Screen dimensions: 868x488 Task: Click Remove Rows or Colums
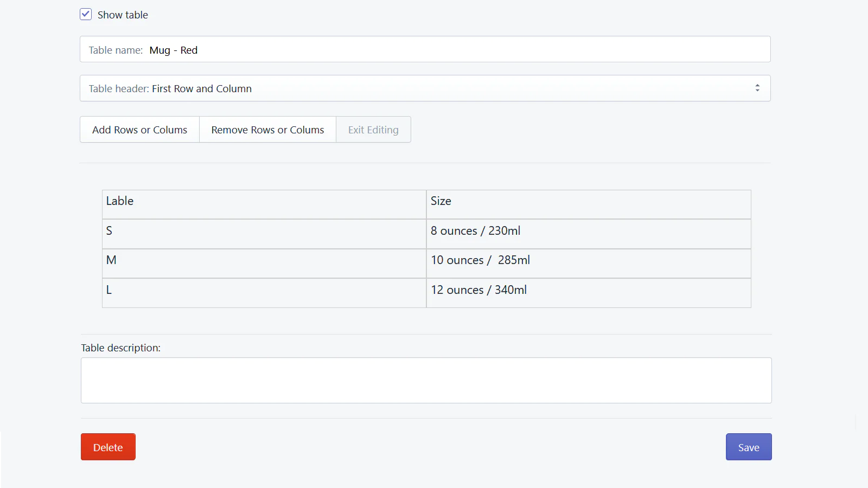coord(267,130)
